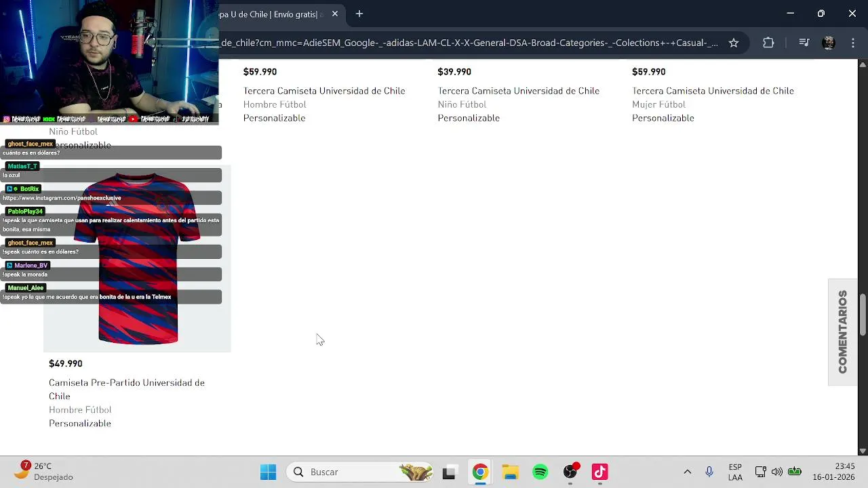Click the microphone tray icon
Viewport: 868px width, 488px height.
(709, 472)
